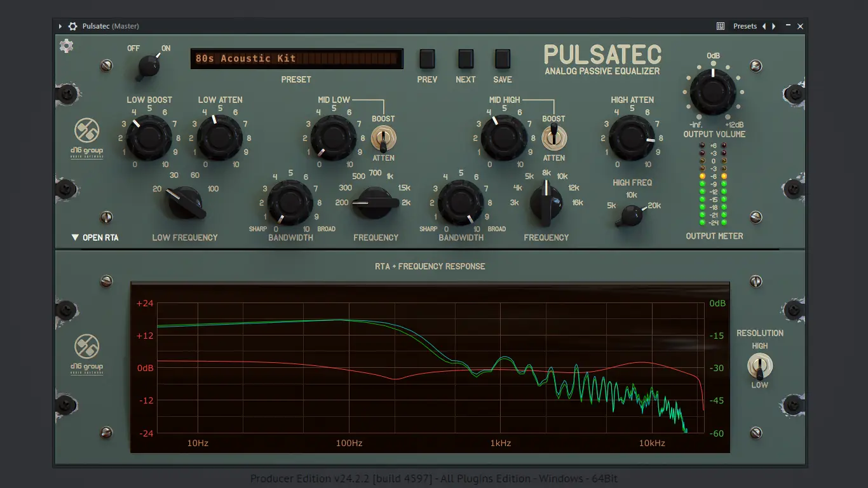Click the gear icon in the plugin title bar
Viewport: 868px width, 488px height.
point(74,26)
